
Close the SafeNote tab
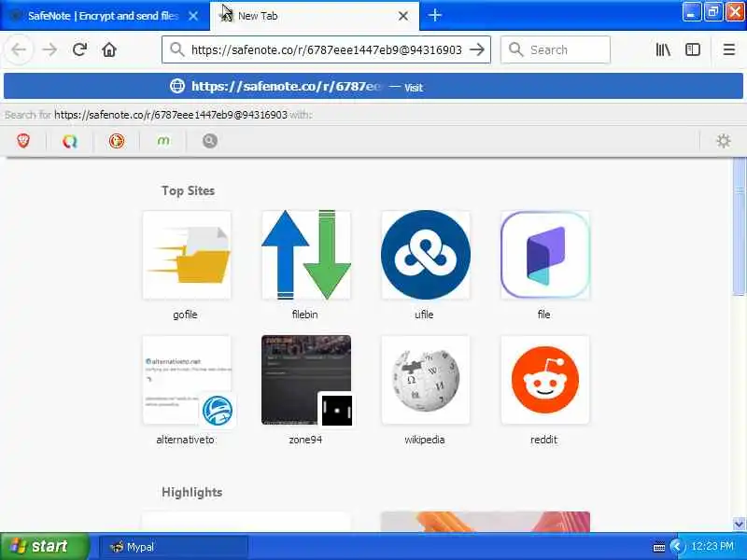pos(193,16)
